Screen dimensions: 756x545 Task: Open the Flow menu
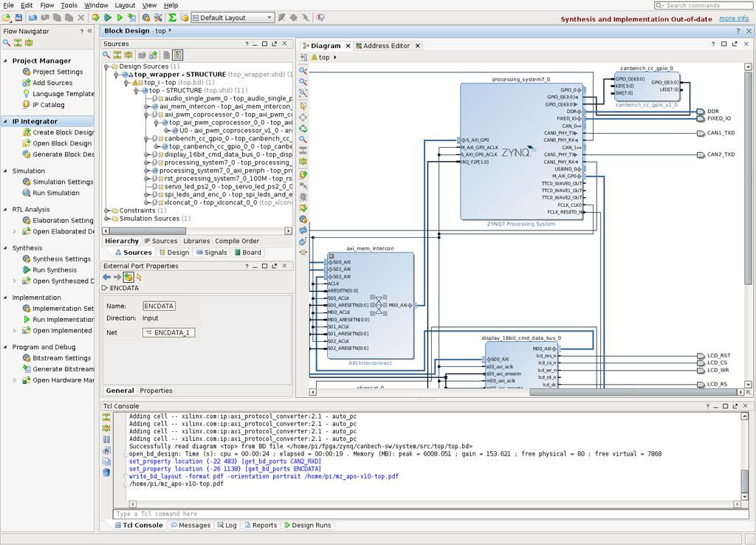47,5
